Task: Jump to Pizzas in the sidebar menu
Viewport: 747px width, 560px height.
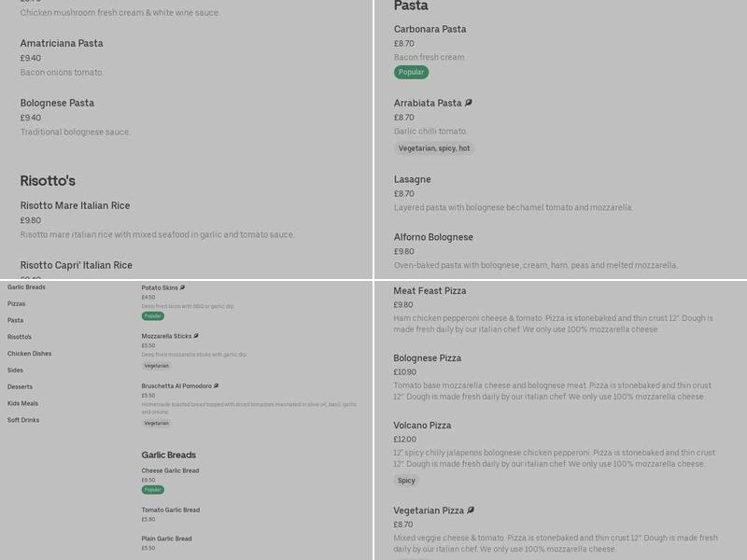Action: pyautogui.click(x=17, y=304)
